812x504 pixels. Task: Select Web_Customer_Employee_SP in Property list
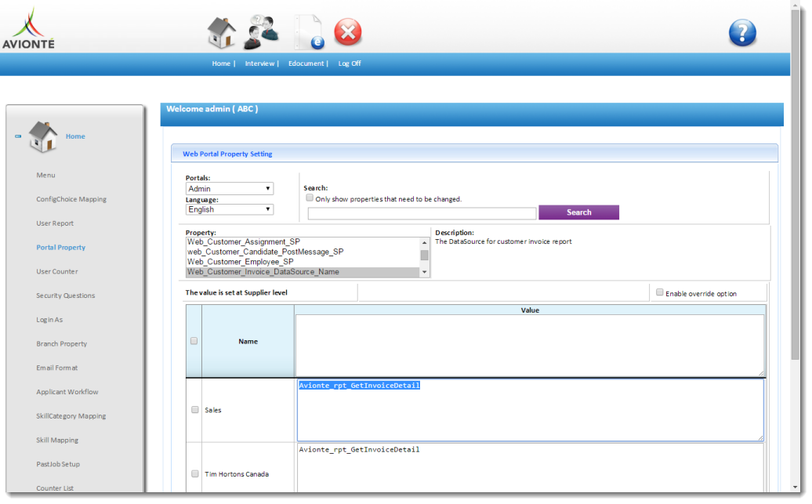pyautogui.click(x=240, y=262)
